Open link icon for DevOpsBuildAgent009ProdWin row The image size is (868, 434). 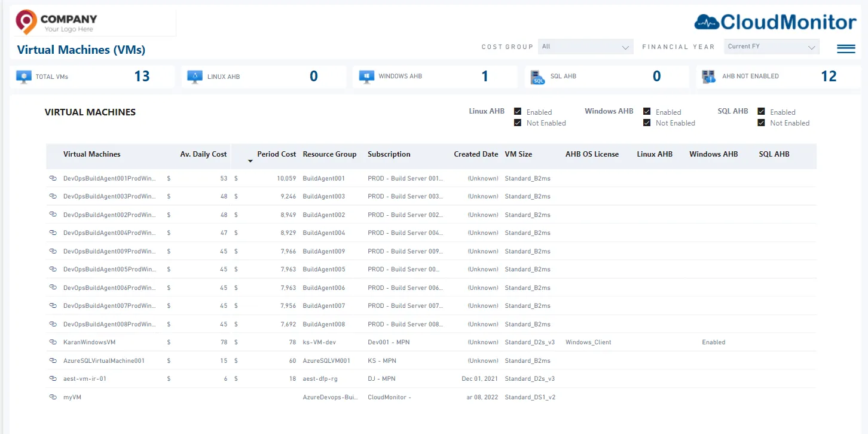(x=53, y=251)
